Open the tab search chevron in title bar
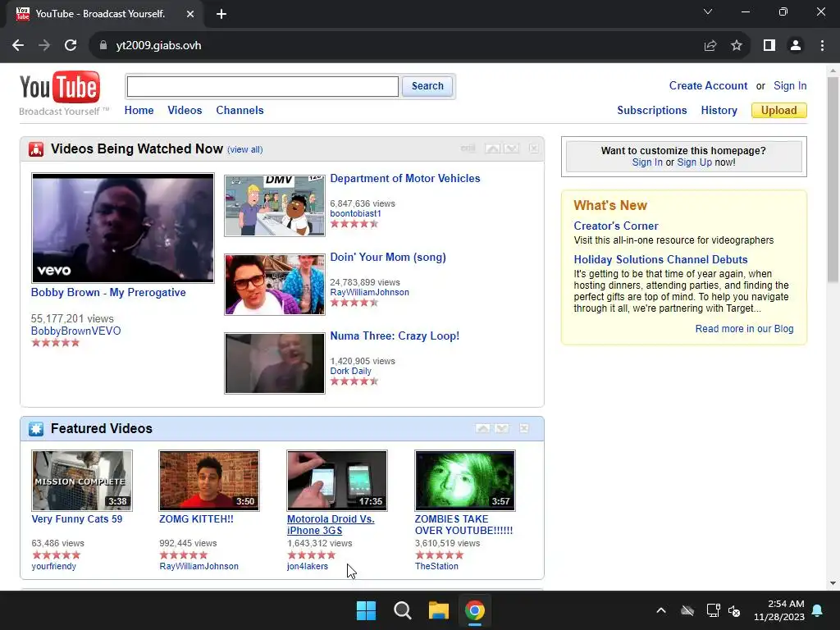 (x=708, y=11)
